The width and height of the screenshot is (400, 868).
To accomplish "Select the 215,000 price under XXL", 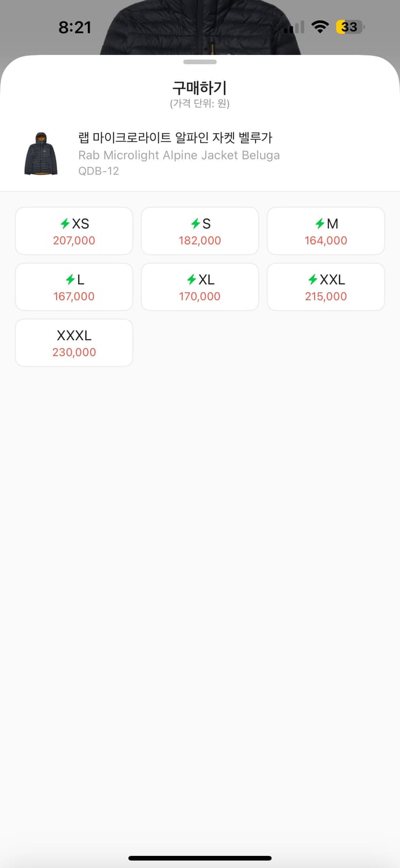I will (326, 296).
